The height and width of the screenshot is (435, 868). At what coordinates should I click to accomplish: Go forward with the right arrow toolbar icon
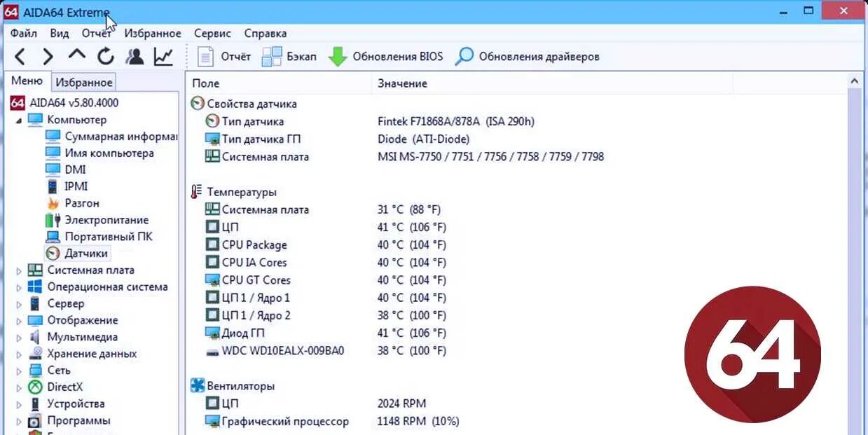48,57
